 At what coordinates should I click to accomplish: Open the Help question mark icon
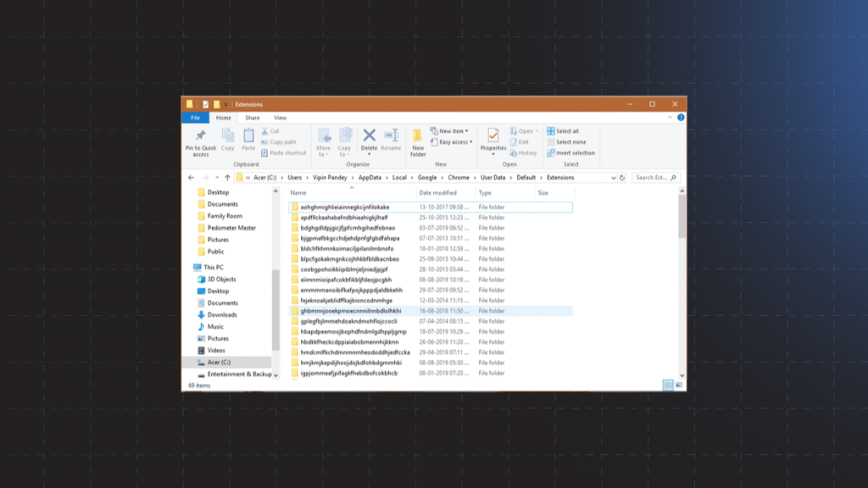click(680, 118)
